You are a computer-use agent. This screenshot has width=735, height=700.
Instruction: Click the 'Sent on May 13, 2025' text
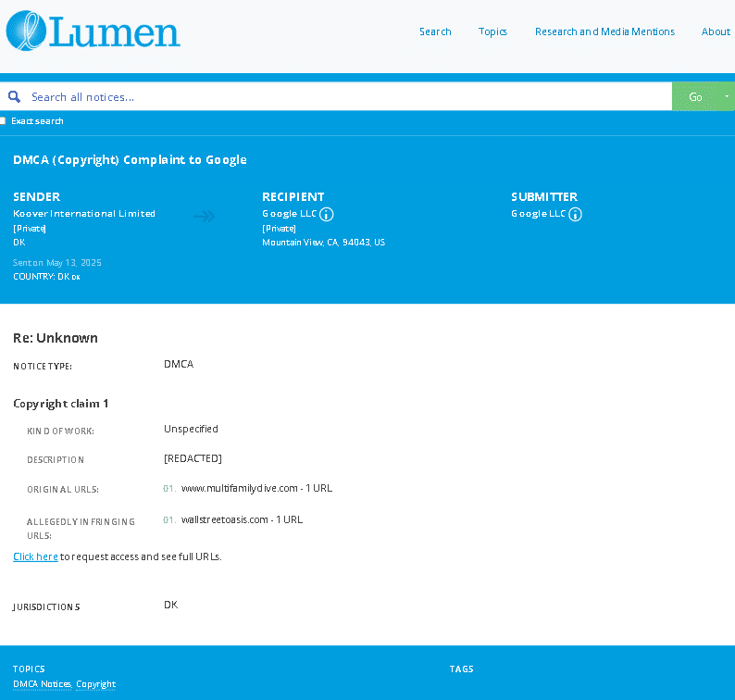click(x=57, y=263)
